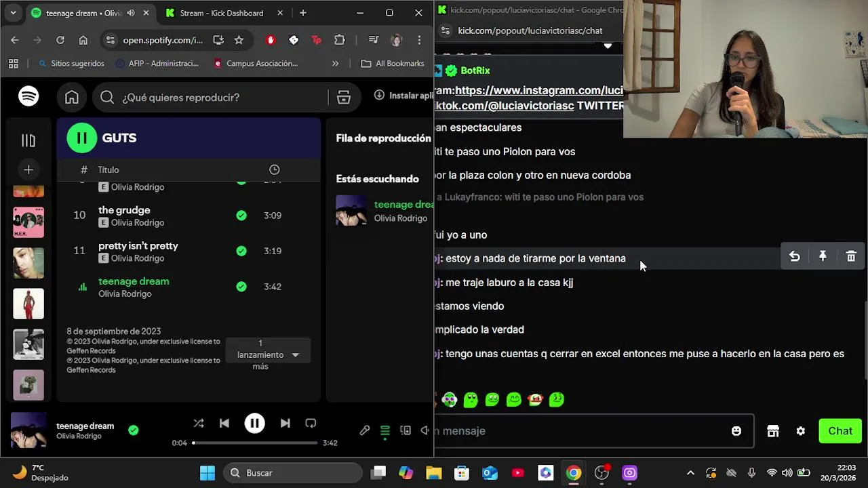The width and height of the screenshot is (868, 488).
Task: Go back in Spotify browser window
Action: coord(15,40)
